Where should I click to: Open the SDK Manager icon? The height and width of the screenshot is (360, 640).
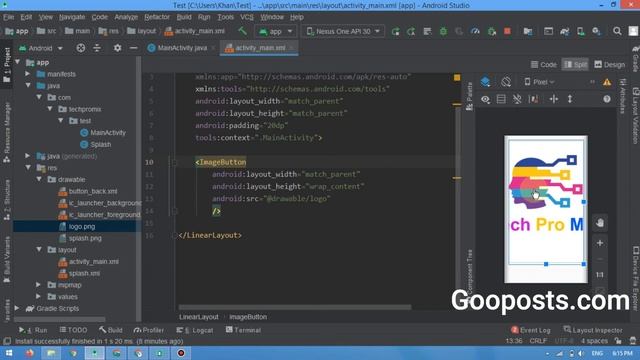596,31
